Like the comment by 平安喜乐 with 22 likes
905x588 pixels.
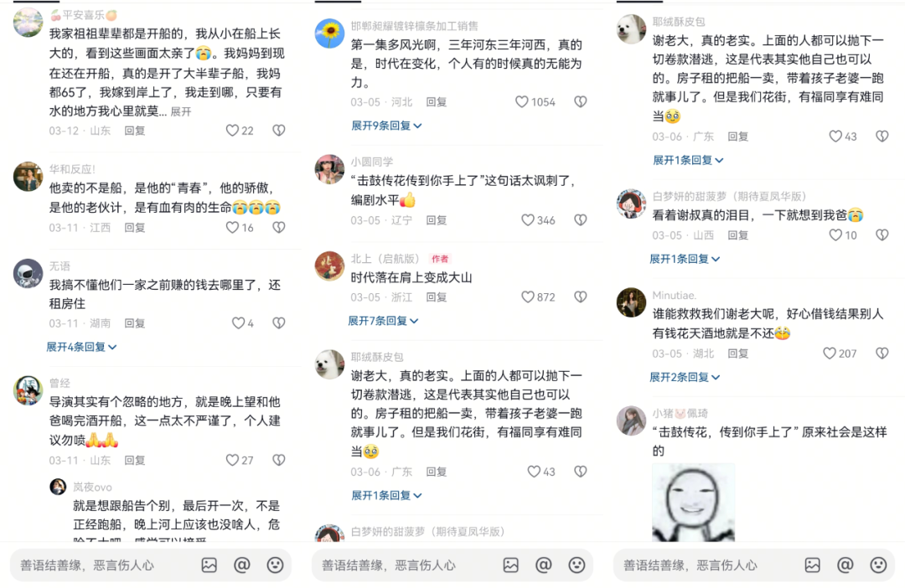pos(232,131)
